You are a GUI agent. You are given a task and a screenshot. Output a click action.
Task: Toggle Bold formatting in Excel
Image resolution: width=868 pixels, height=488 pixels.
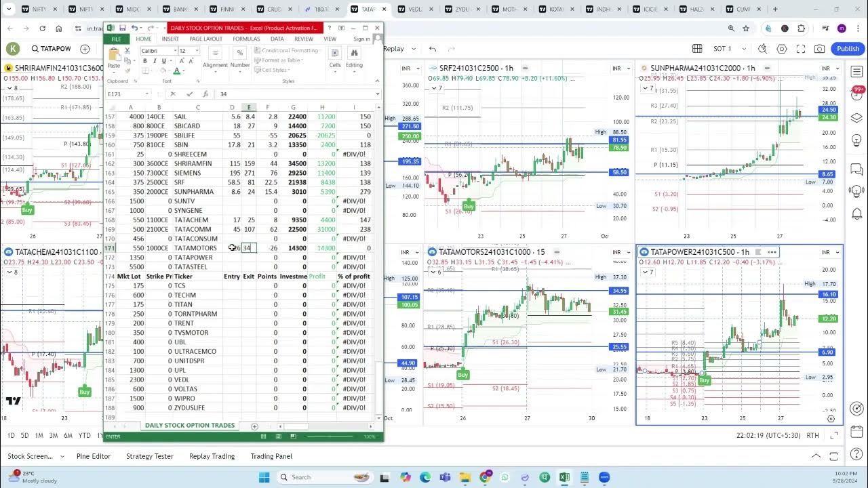click(x=144, y=61)
